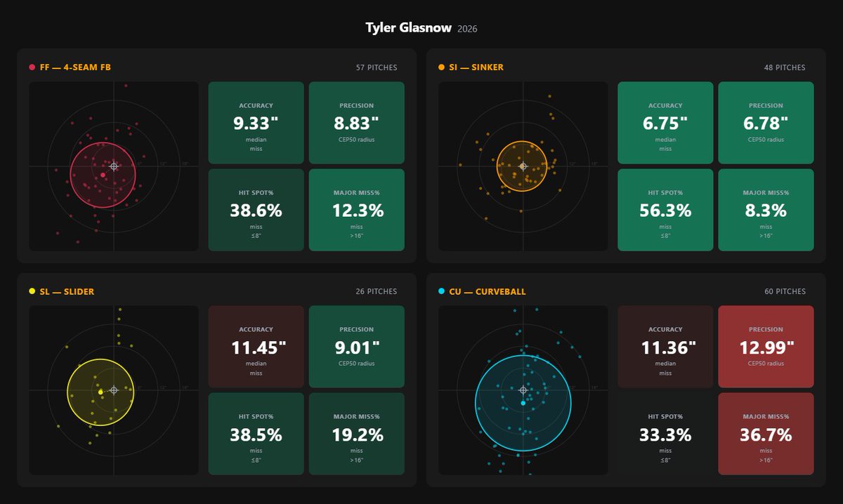Image resolution: width=843 pixels, height=504 pixels.
Task: Open the slider hit spot 38.5% tile
Action: [x=256, y=434]
